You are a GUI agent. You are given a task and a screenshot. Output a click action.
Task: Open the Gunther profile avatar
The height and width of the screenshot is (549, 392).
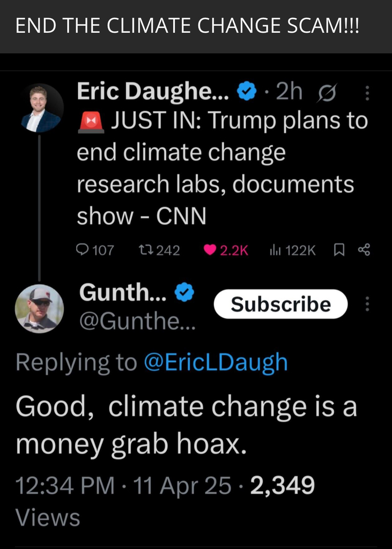39,308
